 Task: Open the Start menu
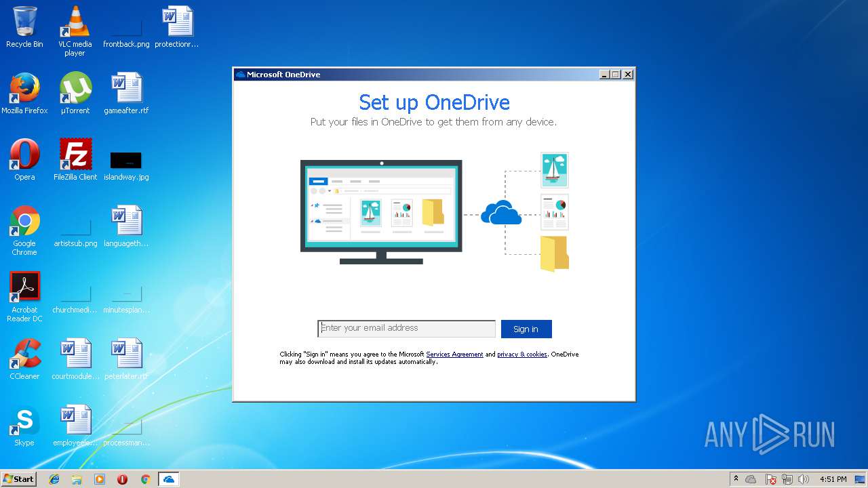point(18,479)
